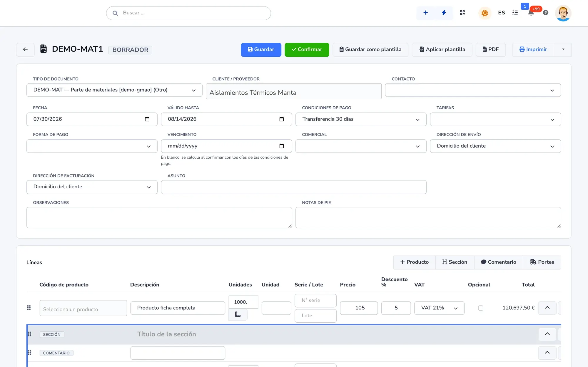
Task: Click the Imprimir button
Action: pyautogui.click(x=533, y=50)
